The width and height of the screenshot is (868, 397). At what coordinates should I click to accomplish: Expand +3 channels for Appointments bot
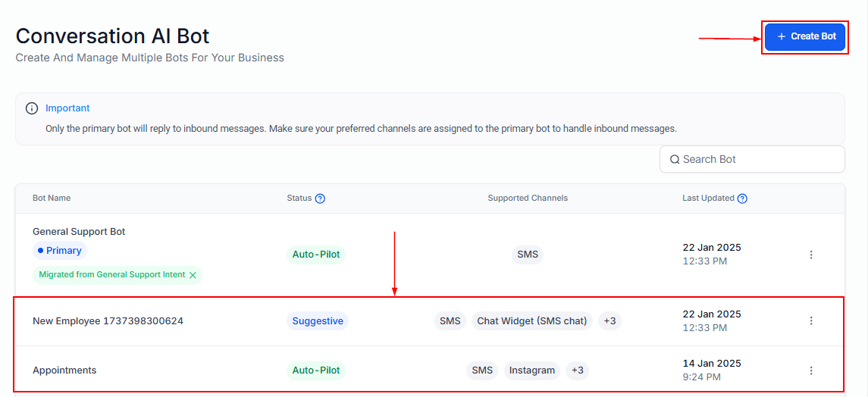click(578, 370)
